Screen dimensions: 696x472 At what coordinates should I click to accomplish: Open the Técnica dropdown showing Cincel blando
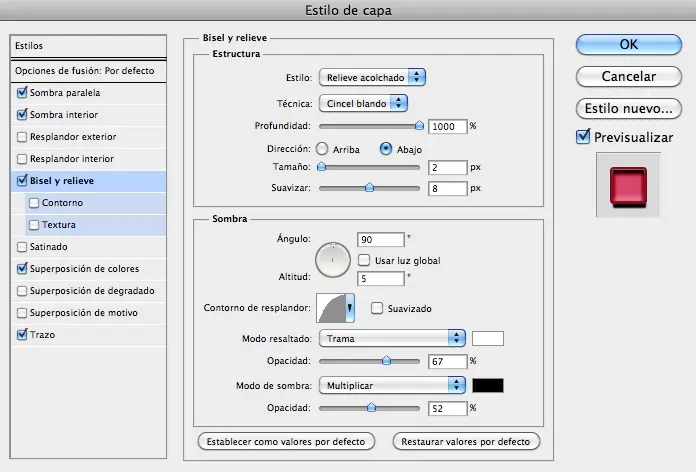pyautogui.click(x=363, y=103)
